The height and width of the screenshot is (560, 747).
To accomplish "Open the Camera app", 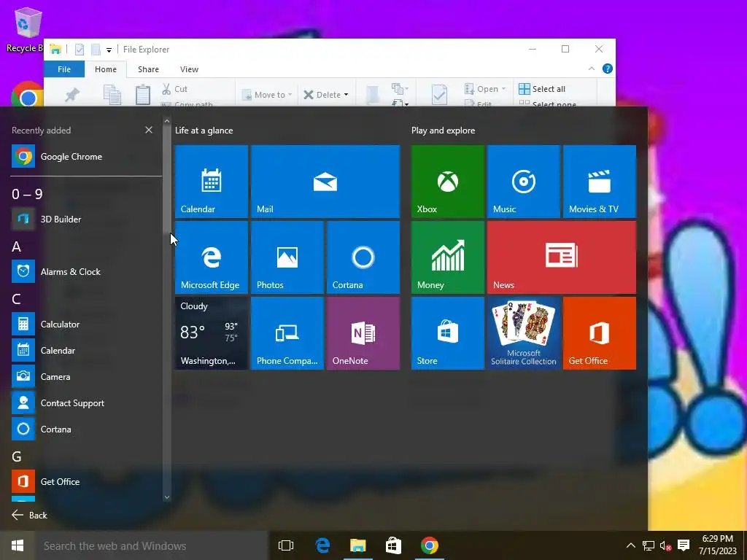I will tap(86, 377).
